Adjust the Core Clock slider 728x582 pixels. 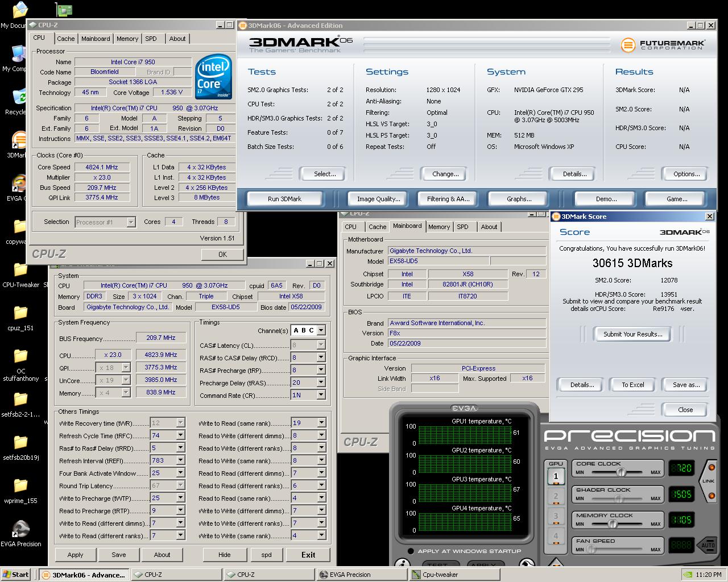(622, 472)
